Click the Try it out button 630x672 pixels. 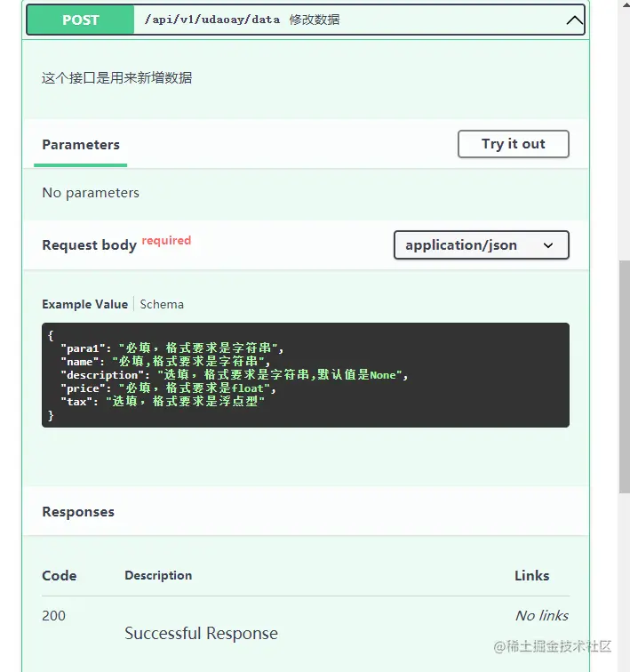513,144
